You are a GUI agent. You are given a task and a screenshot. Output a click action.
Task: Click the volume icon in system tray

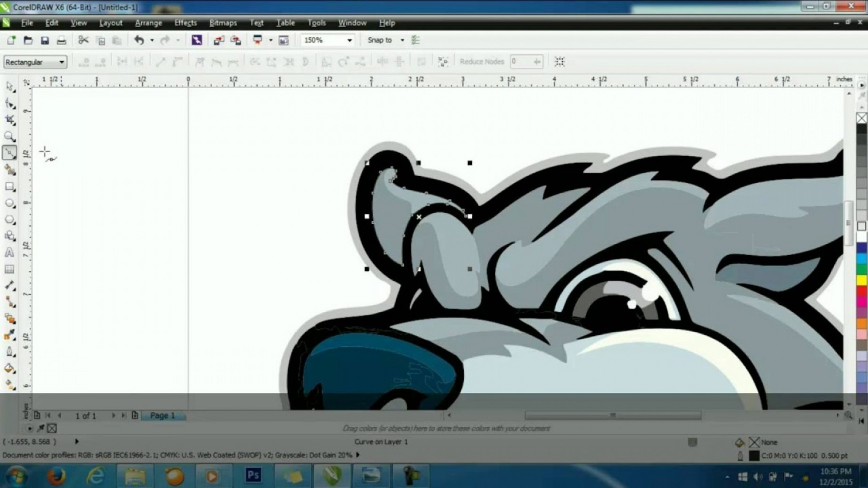click(x=758, y=477)
